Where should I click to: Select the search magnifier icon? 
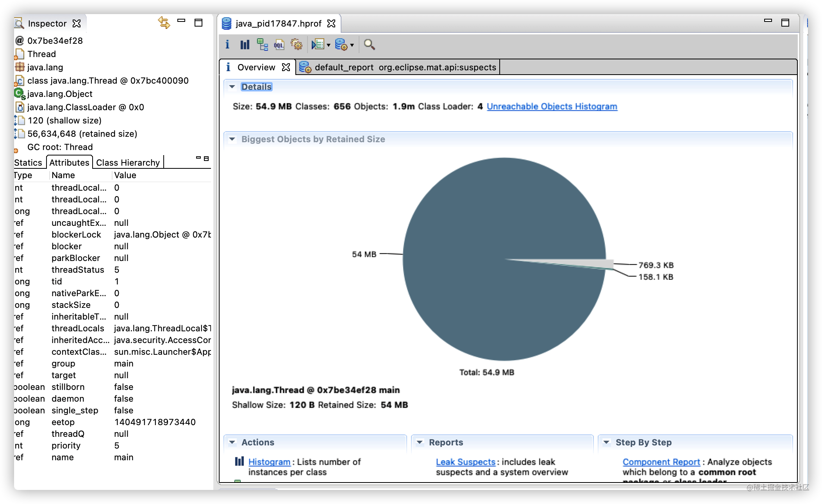[x=369, y=46]
